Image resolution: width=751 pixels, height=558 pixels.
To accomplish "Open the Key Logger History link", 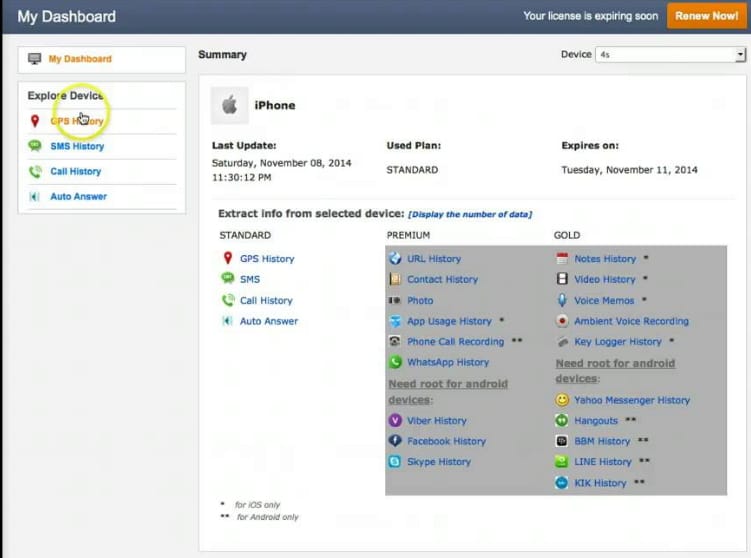I will (x=617, y=342).
